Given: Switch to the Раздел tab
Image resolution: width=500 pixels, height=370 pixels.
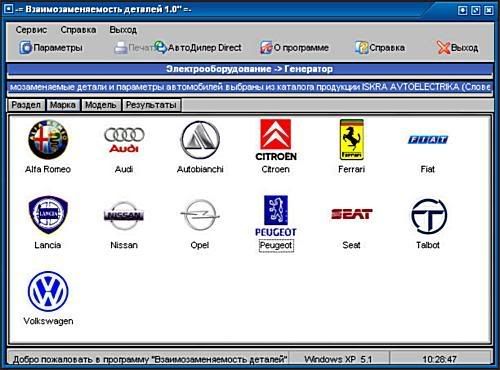Looking at the screenshot, I should point(26,105).
